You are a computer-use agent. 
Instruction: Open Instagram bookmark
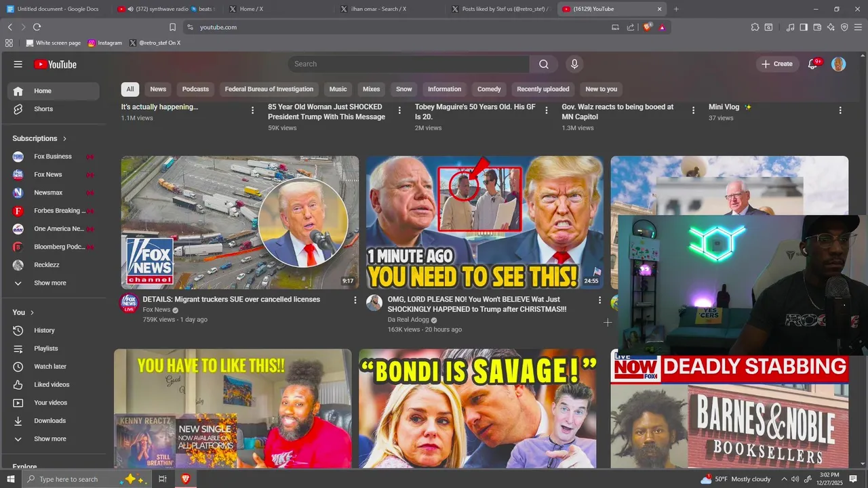pyautogui.click(x=105, y=43)
